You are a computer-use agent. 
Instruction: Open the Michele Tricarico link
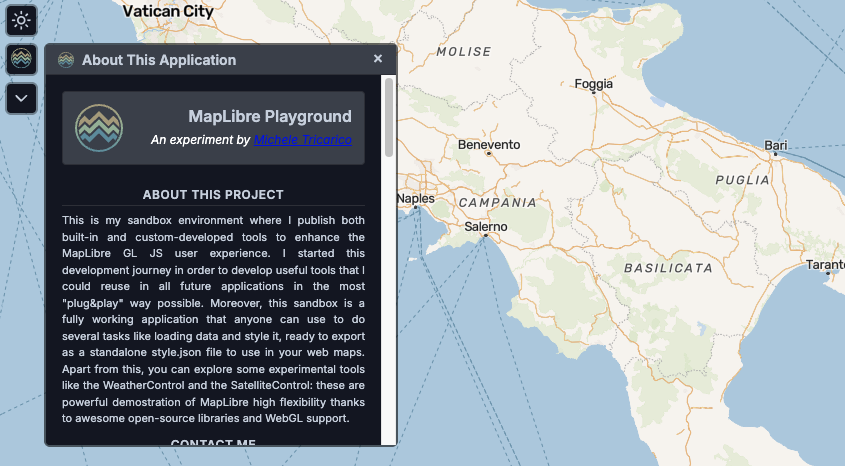pyautogui.click(x=302, y=140)
